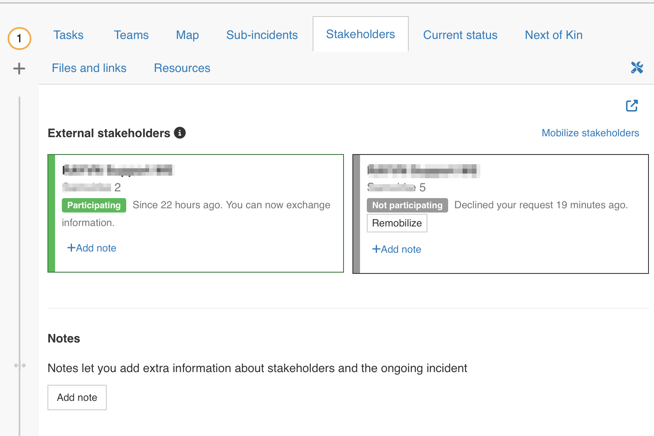View the Current status tab
The image size is (654, 436).
pyautogui.click(x=460, y=35)
